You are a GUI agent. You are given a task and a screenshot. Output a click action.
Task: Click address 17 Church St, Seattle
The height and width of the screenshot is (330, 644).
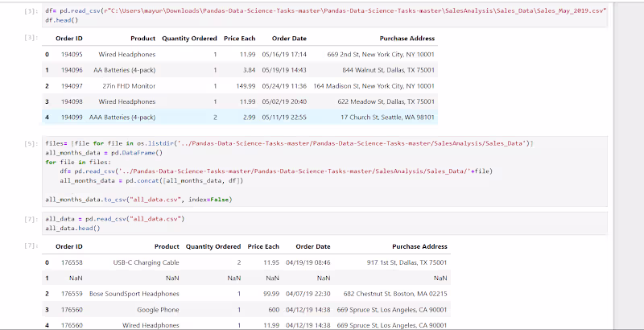click(x=387, y=118)
